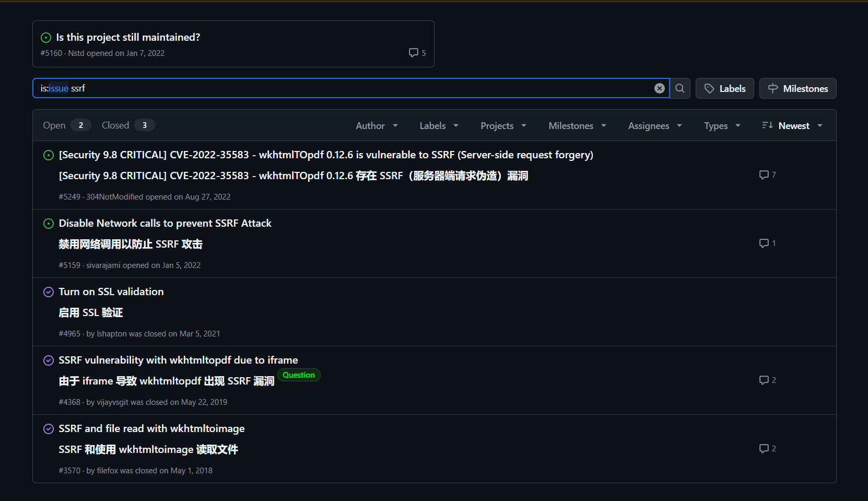
Task: Click the magnifier search button
Action: tap(679, 88)
